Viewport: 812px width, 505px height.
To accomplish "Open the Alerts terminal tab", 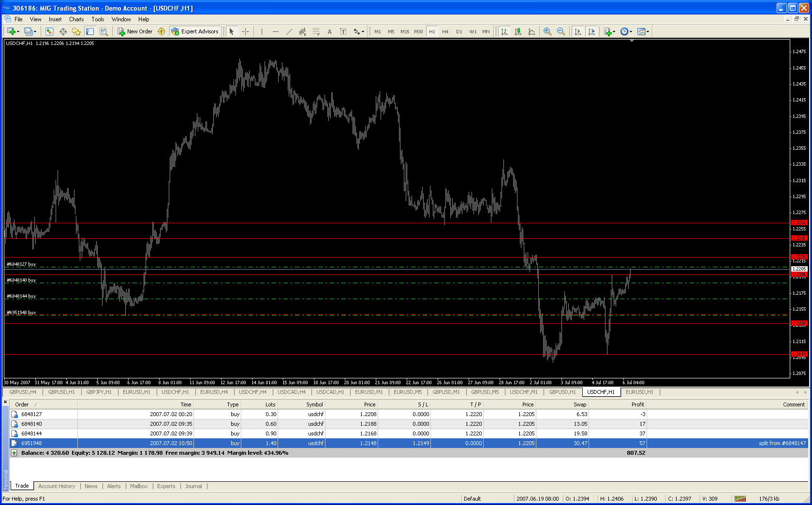I will point(114,486).
